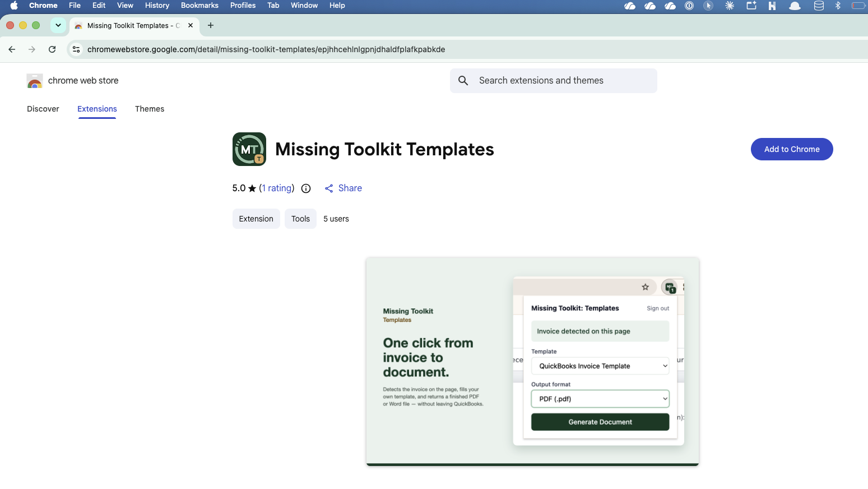The width and height of the screenshot is (868, 489).
Task: Focus the Search extensions and themes field
Action: pyautogui.click(x=554, y=81)
